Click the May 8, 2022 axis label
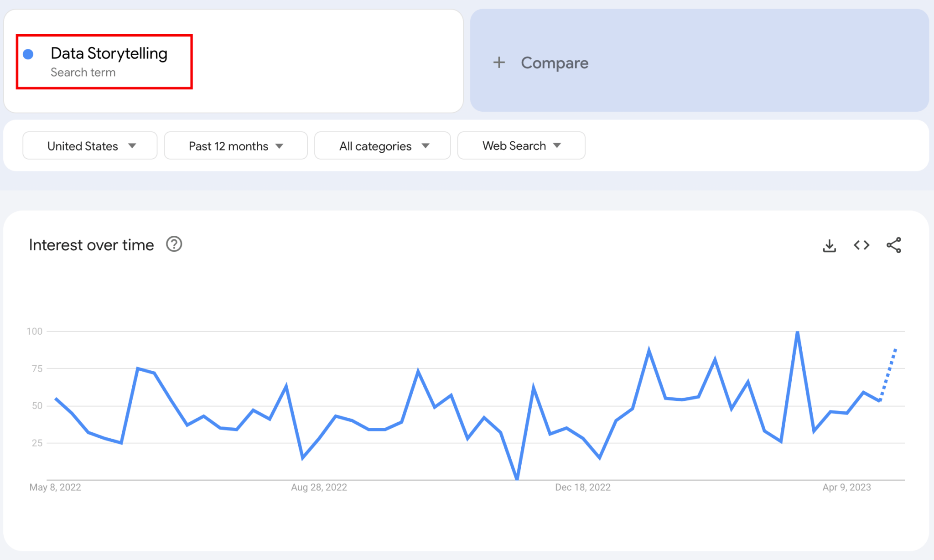934x560 pixels. 55,487
